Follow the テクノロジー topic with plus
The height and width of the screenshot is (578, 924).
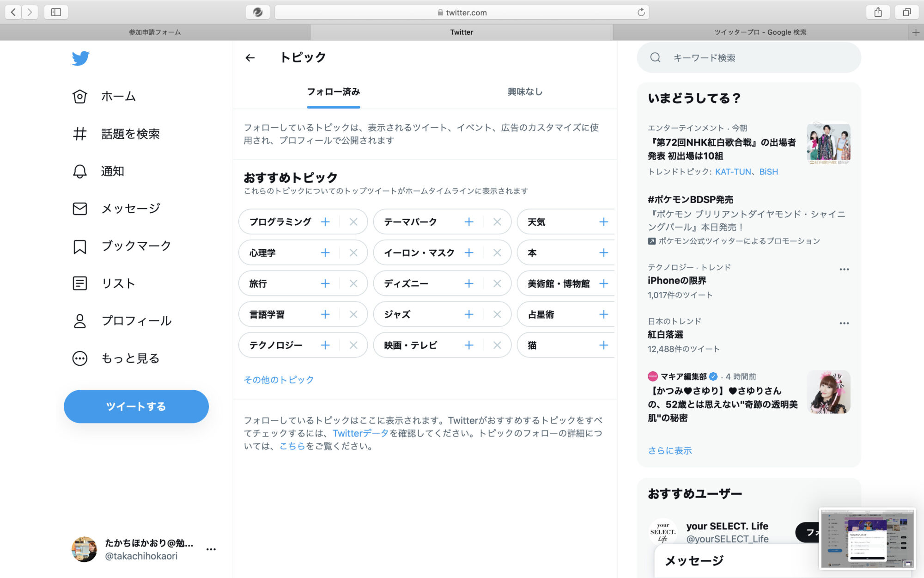(325, 345)
